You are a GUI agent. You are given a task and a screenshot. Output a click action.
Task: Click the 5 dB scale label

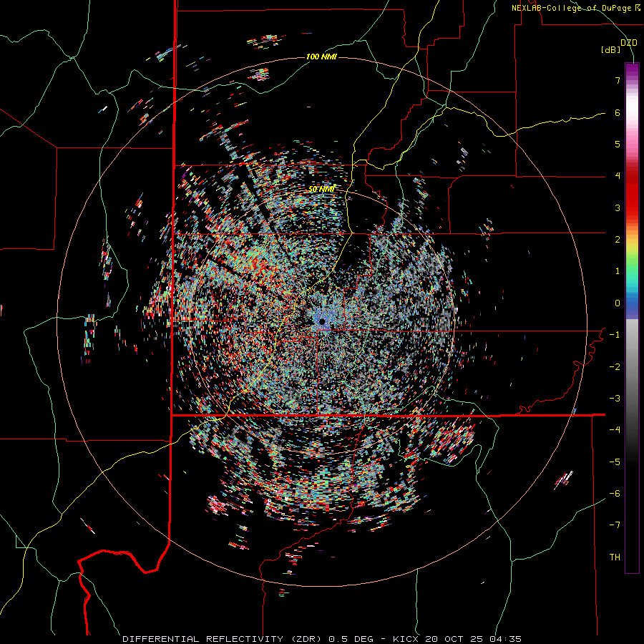pyautogui.click(x=618, y=144)
